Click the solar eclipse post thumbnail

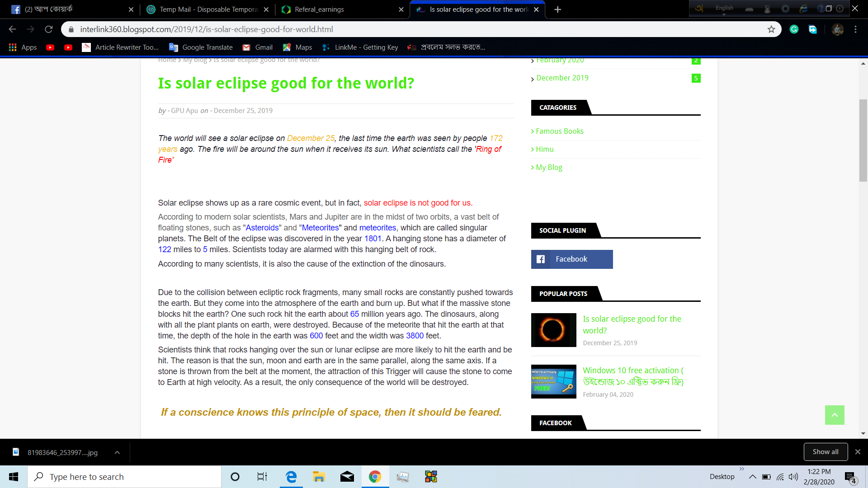click(553, 330)
